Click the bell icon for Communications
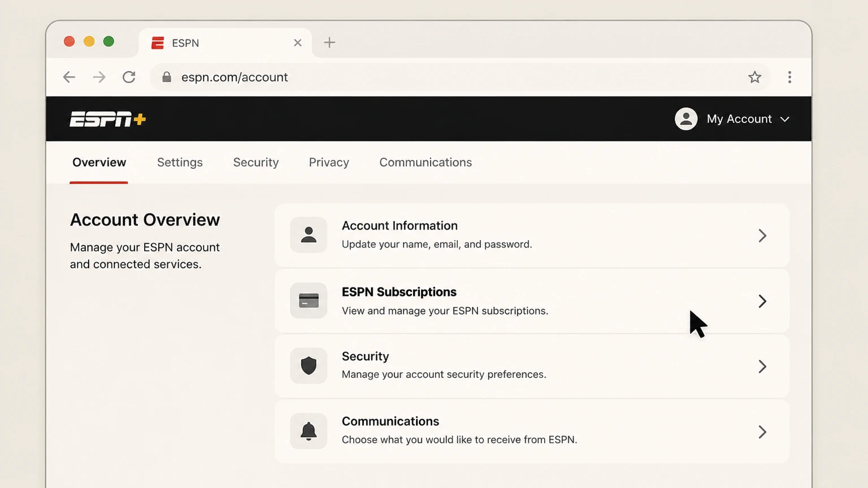Screen dimensions: 868x488 309,431
